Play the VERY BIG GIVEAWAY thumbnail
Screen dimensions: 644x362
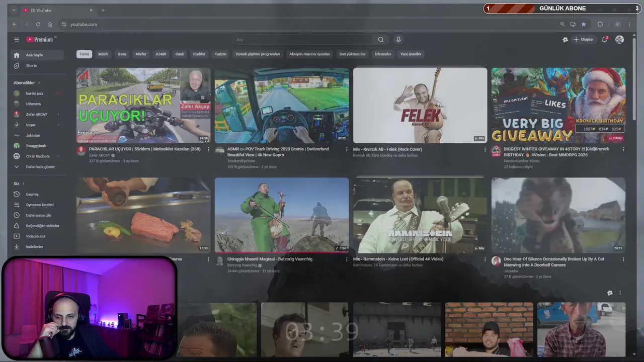click(x=558, y=106)
